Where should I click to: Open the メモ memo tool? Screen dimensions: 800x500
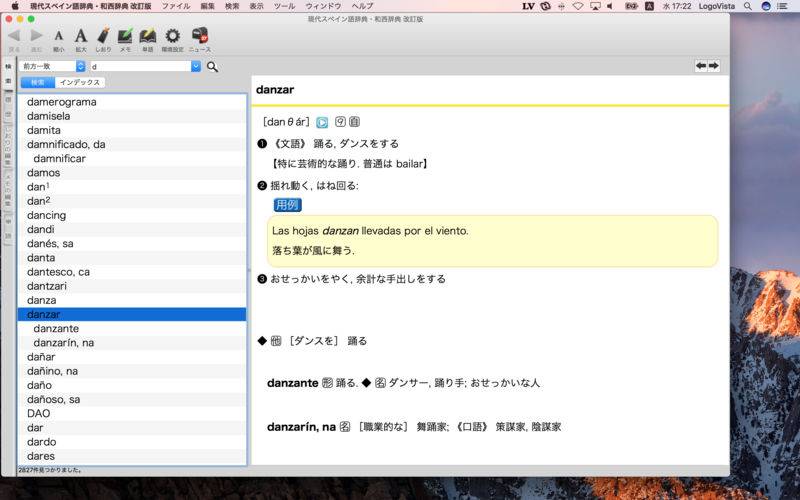click(125, 36)
